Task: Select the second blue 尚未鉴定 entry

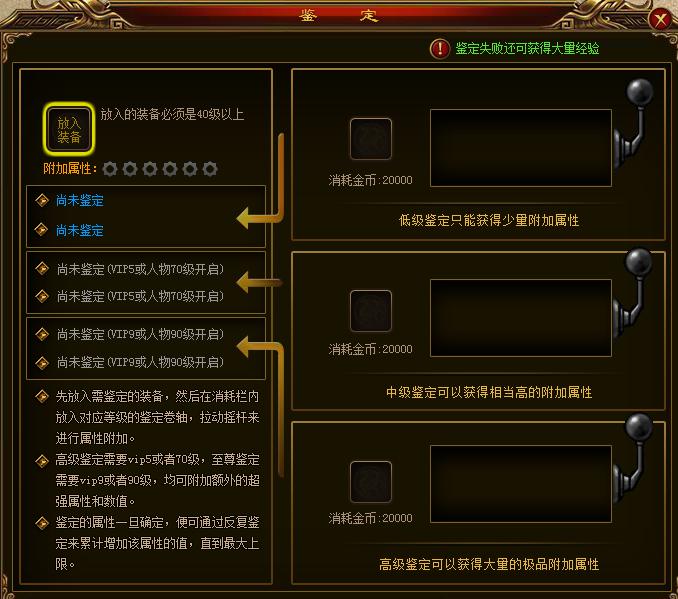Action: coord(80,231)
